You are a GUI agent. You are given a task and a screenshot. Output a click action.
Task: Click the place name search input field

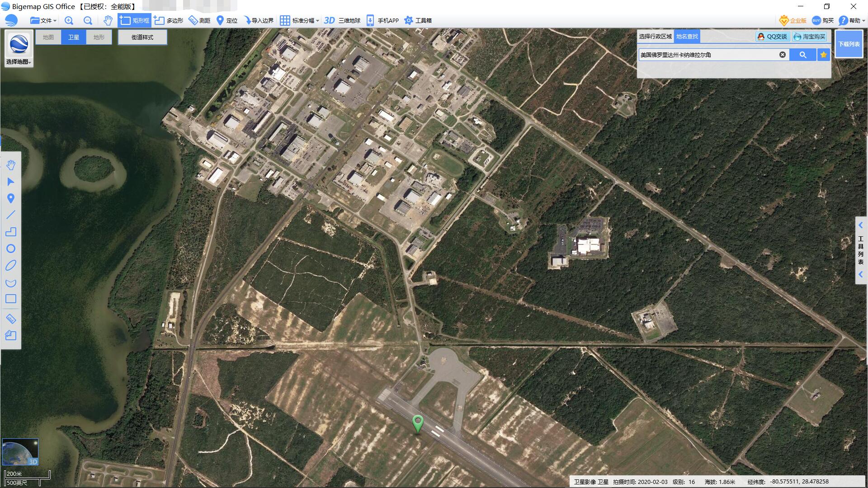pos(708,55)
